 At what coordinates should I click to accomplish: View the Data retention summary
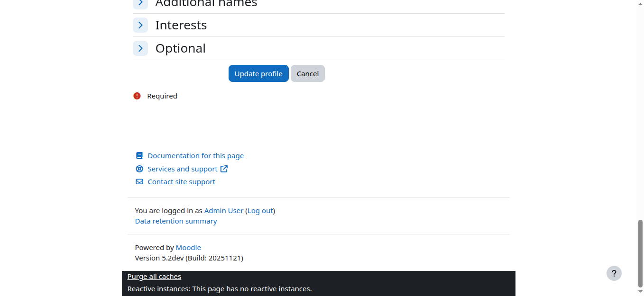click(176, 221)
